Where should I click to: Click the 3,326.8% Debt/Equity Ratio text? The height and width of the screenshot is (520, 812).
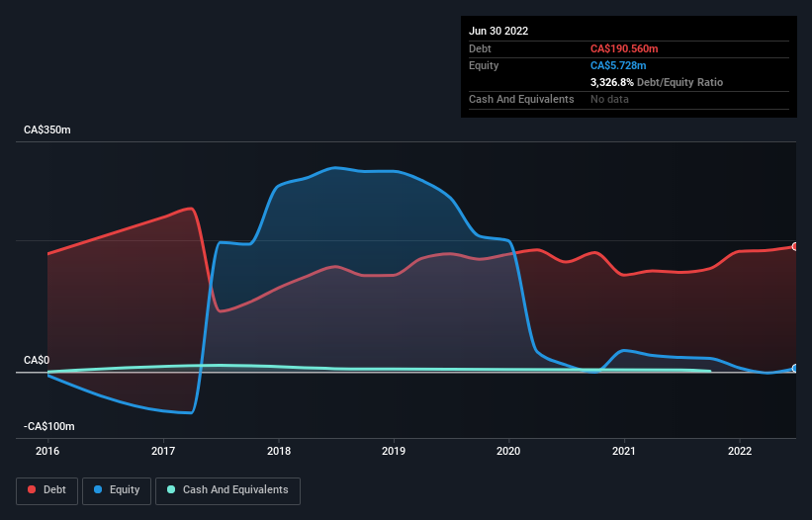click(x=657, y=82)
